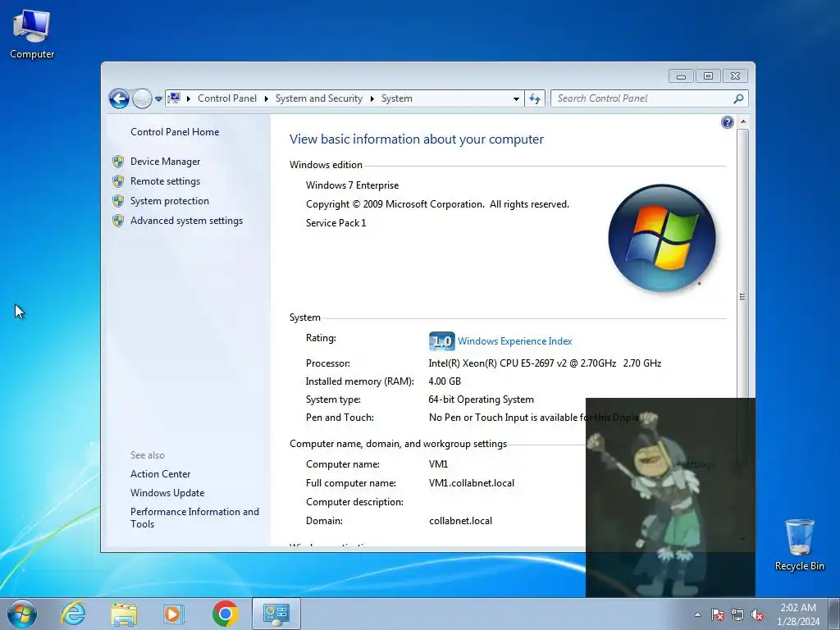Launch Internet Explorer from the taskbar

coord(73,614)
